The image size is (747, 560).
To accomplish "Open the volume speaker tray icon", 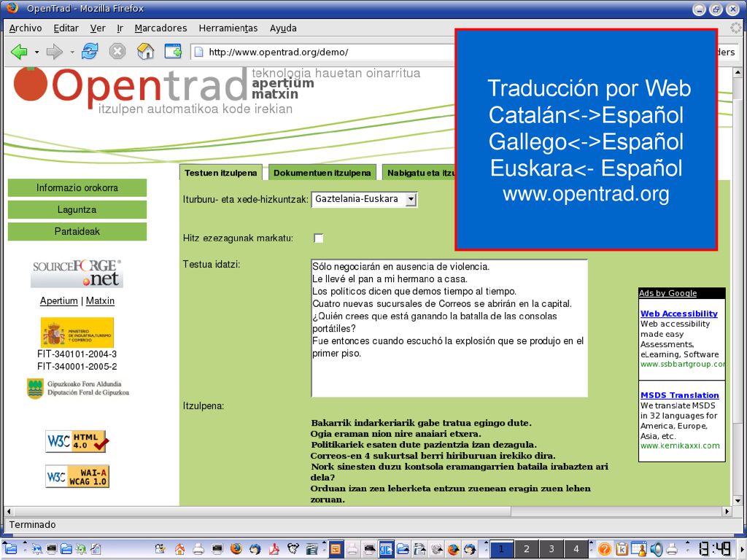I will tap(656, 549).
